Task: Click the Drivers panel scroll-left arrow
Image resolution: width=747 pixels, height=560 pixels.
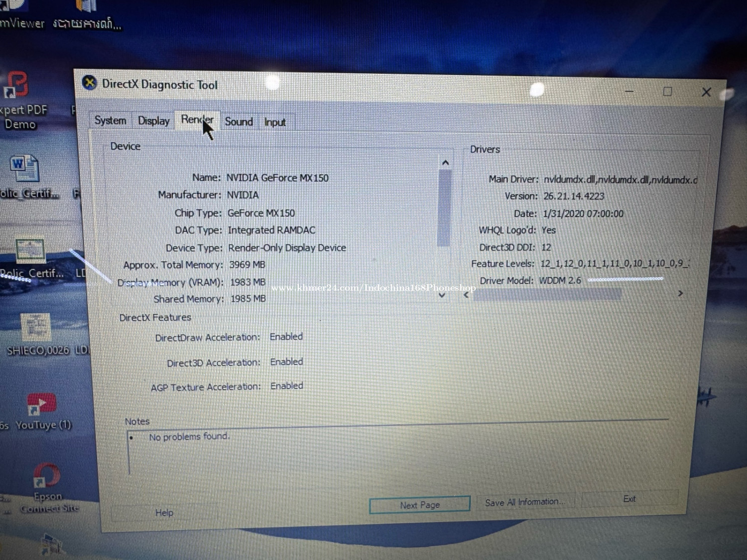Action: [x=466, y=295]
